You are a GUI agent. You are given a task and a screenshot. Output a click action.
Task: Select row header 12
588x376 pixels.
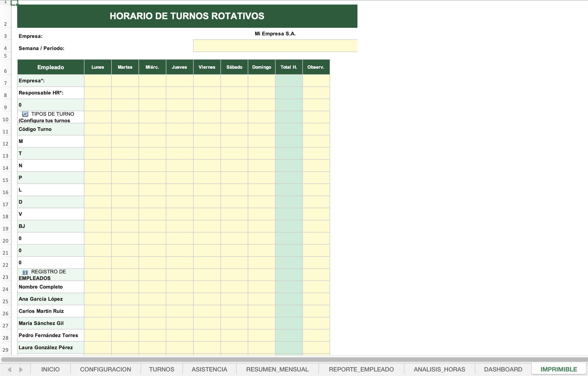coord(5,142)
